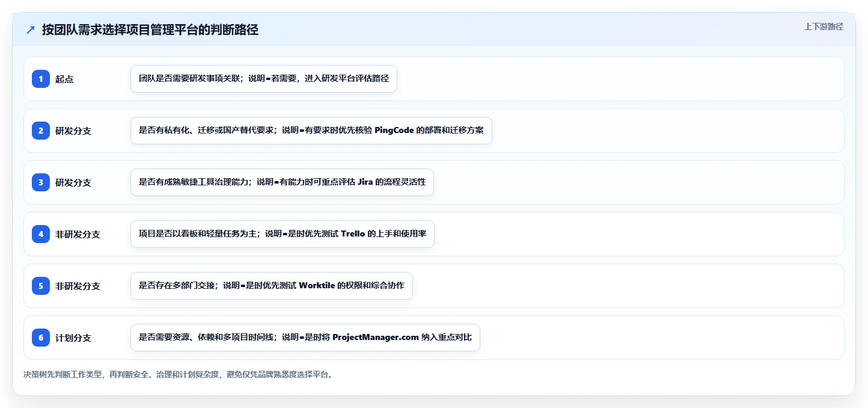This screenshot has width=868, height=408.
Task: Select the Jira 流程灵活性 box
Action: 282,182
